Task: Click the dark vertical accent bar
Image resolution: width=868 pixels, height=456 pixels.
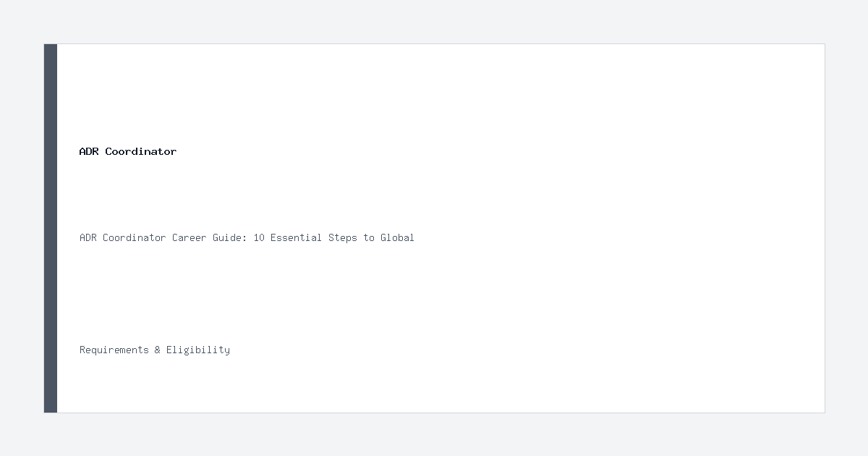Action: click(x=51, y=228)
